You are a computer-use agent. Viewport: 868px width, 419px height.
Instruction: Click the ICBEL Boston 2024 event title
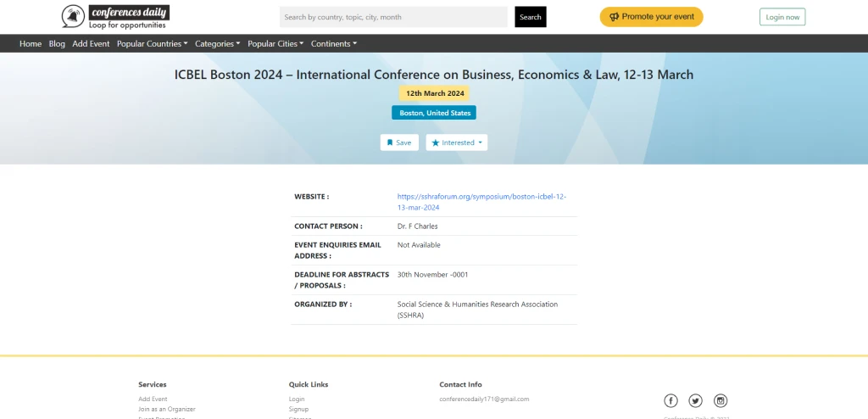tap(434, 75)
